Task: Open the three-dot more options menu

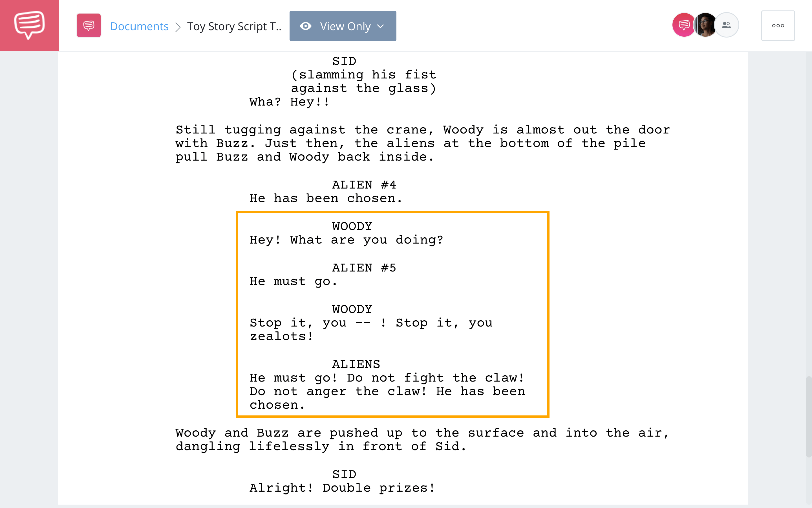Action: 778,25
